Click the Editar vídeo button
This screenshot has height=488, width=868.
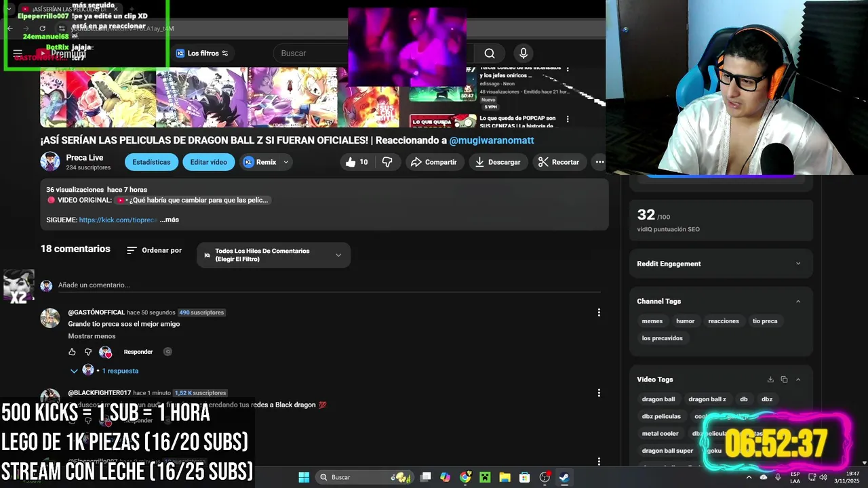point(209,162)
